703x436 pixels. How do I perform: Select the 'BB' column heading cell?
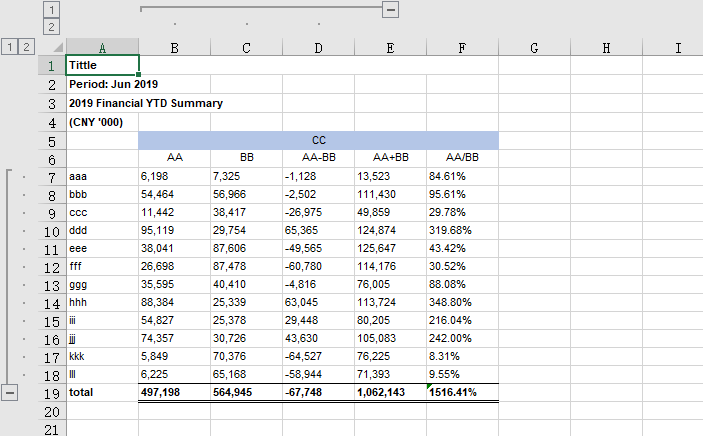tap(247, 158)
